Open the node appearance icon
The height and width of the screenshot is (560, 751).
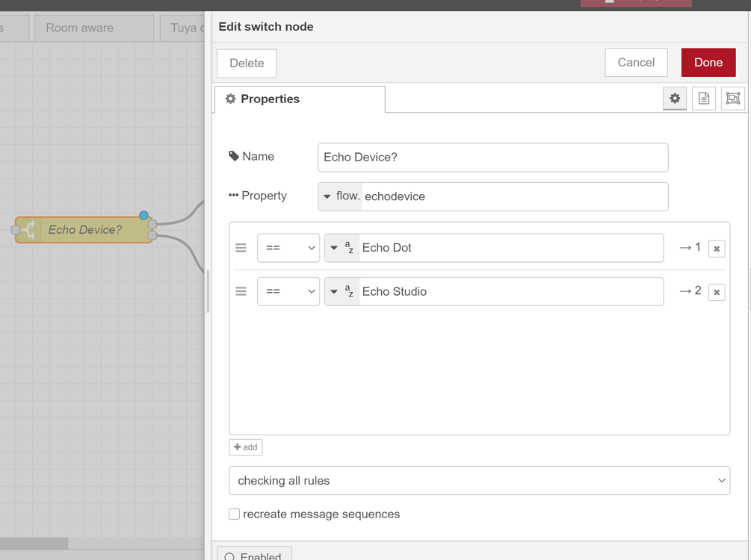(733, 99)
